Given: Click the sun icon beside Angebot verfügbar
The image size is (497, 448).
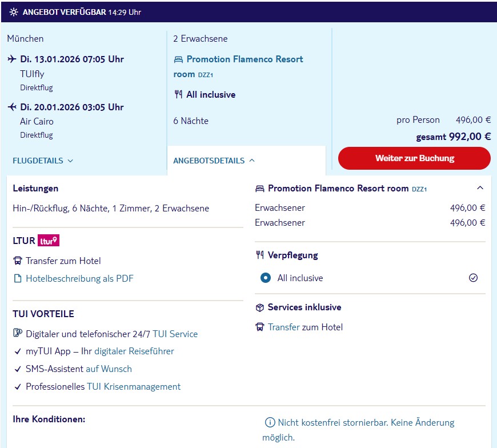Looking at the screenshot, I should (14, 12).
